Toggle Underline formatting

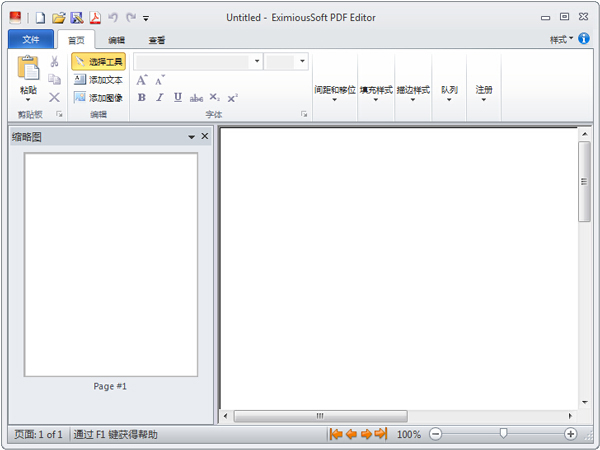coord(178,98)
